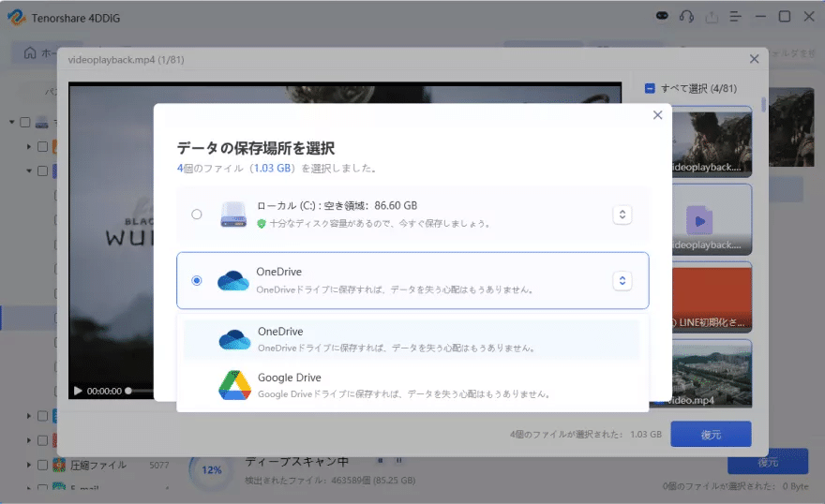Collapse the top-level drive tree node
The height and width of the screenshot is (504, 825).
coord(11,122)
